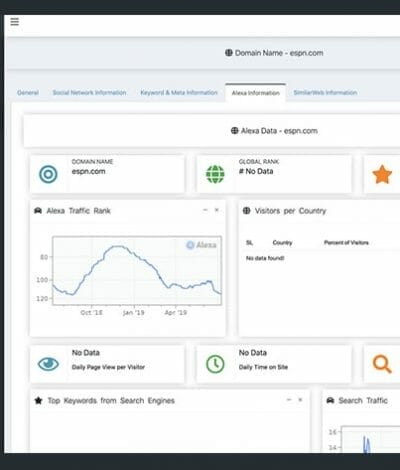Click the Country column header
This screenshot has width=400, height=470.
click(282, 243)
